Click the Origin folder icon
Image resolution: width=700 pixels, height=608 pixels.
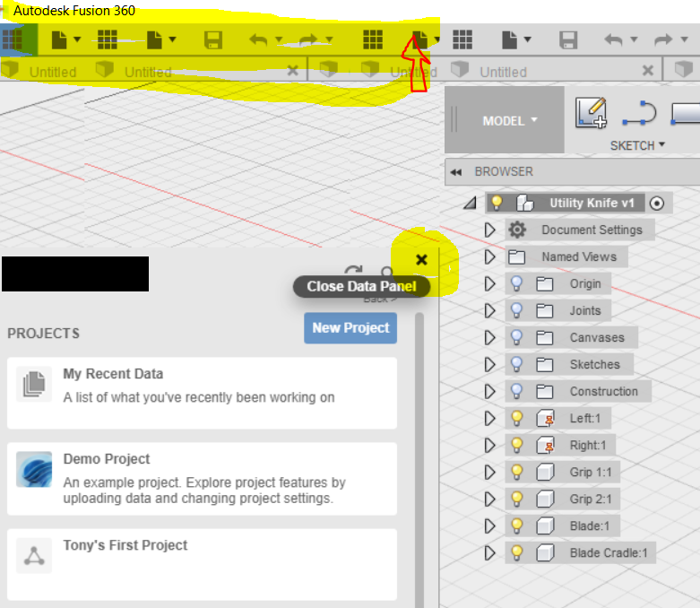545,284
